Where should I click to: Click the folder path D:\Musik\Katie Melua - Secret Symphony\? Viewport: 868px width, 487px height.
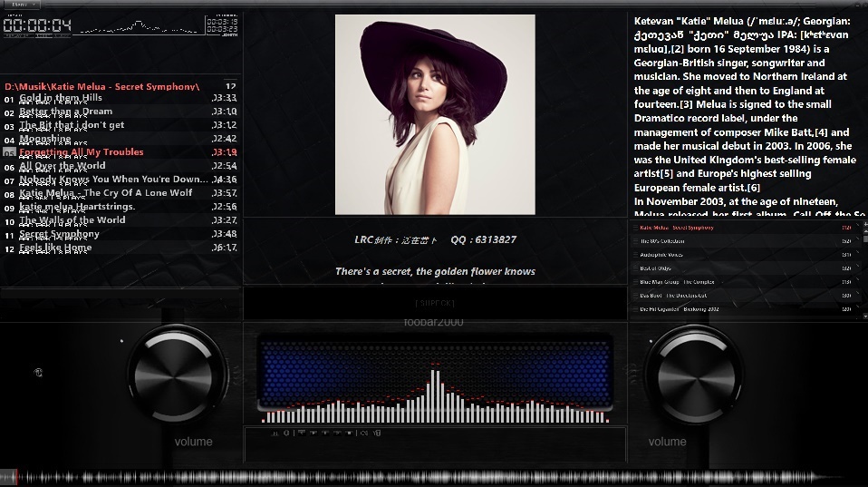click(101, 86)
